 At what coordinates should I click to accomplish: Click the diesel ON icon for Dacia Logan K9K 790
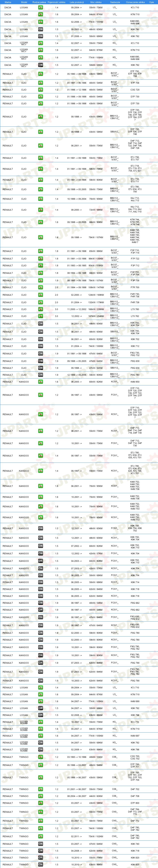point(40,29)
